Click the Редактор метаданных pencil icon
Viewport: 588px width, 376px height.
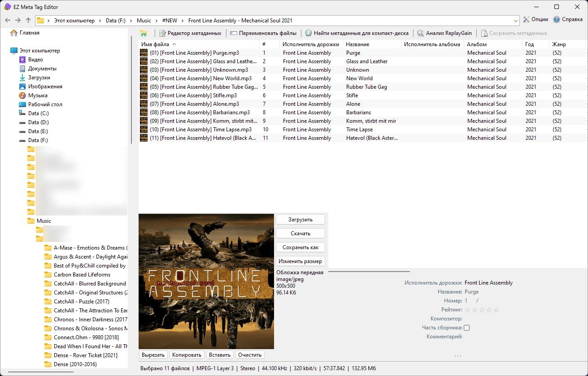163,33
